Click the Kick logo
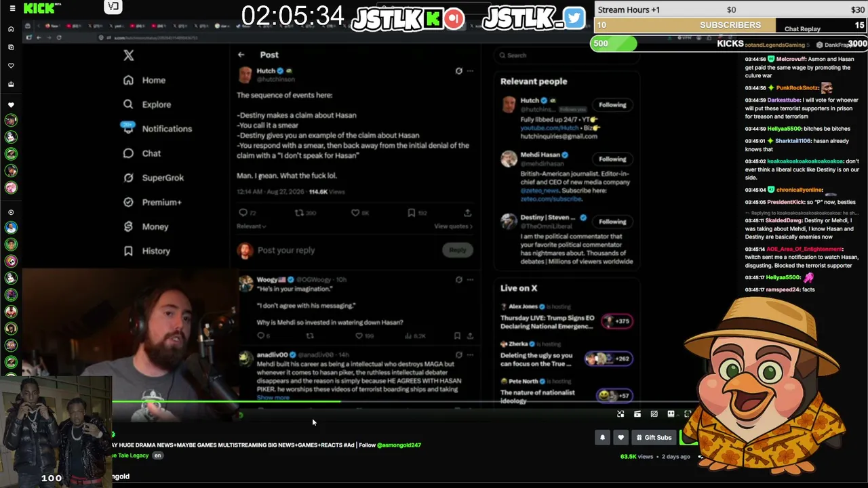This screenshot has height=488, width=868. click(x=39, y=8)
